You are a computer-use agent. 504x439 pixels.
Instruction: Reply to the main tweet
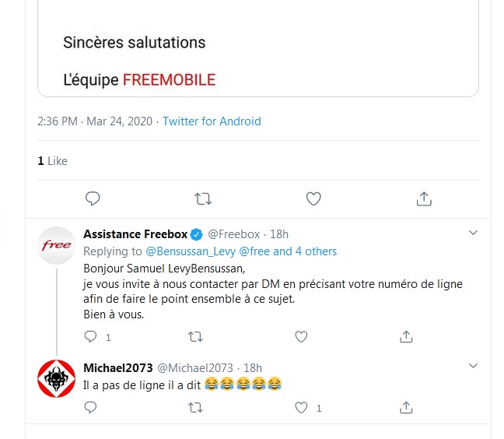[x=93, y=199]
